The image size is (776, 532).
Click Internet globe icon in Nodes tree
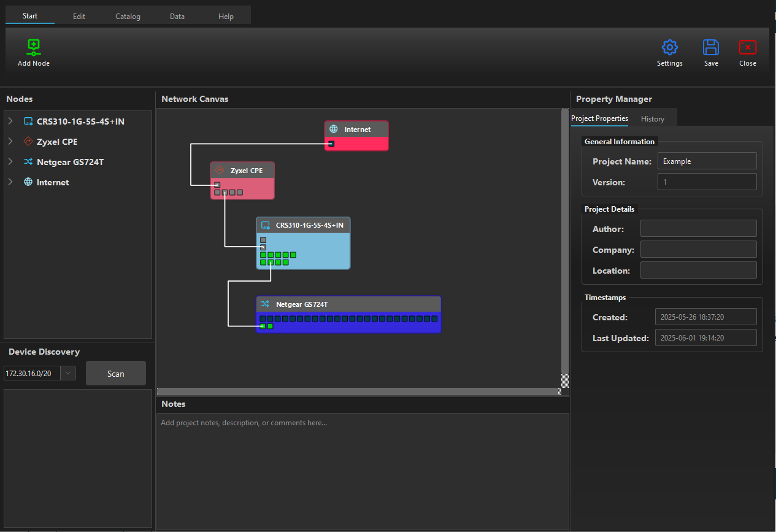pos(28,182)
